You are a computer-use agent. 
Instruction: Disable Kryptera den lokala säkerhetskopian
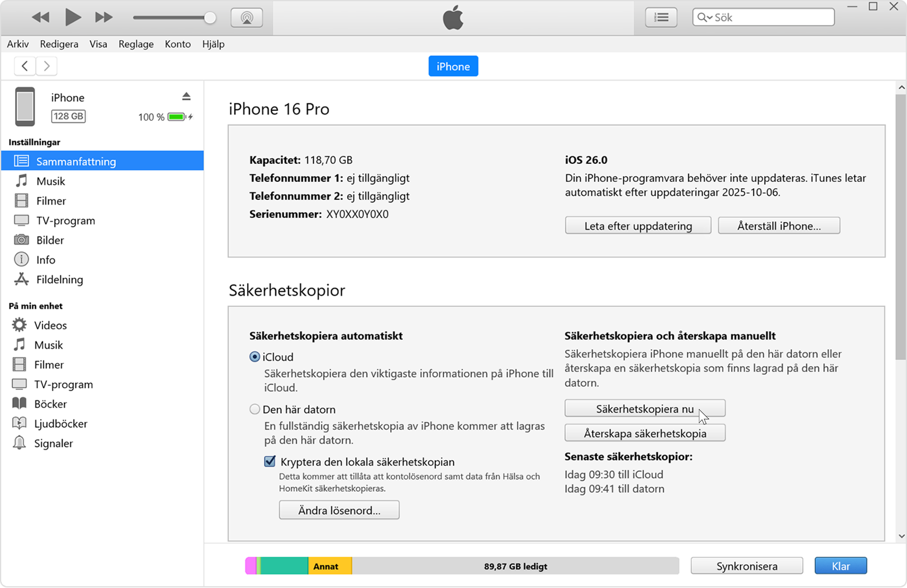click(x=270, y=461)
